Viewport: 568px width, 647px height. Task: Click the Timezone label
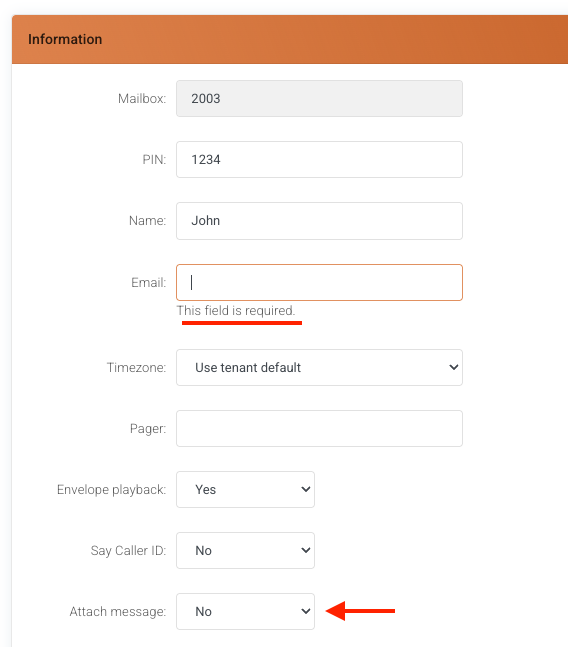point(137,368)
